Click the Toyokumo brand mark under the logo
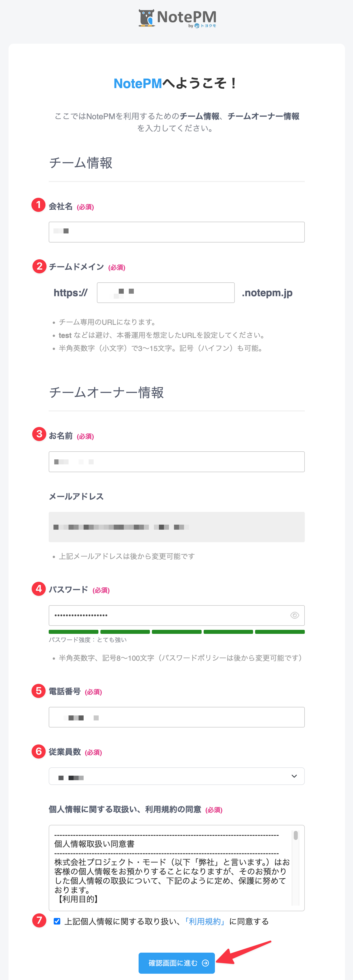 (x=205, y=26)
